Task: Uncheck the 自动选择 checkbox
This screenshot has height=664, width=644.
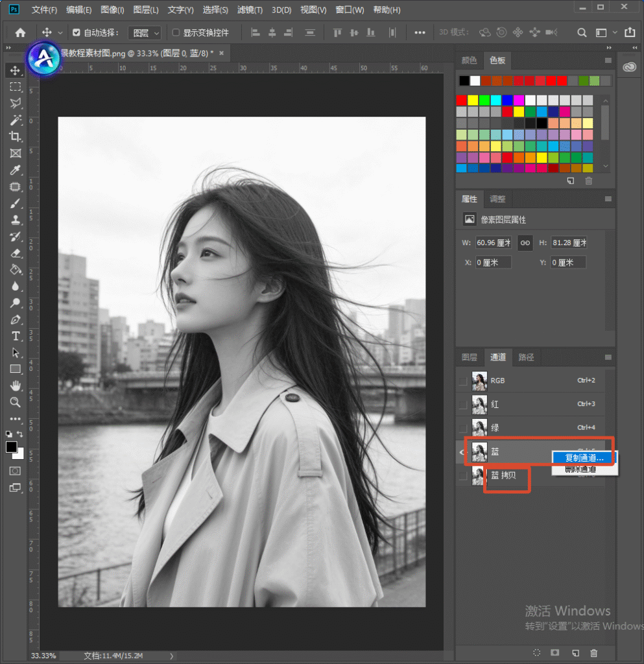Action: pyautogui.click(x=77, y=32)
